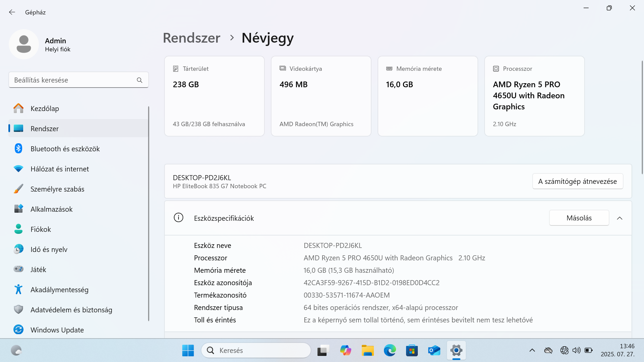Click the main page vertical scrollbar
The width and height of the screenshot is (644, 362).
coord(642,117)
